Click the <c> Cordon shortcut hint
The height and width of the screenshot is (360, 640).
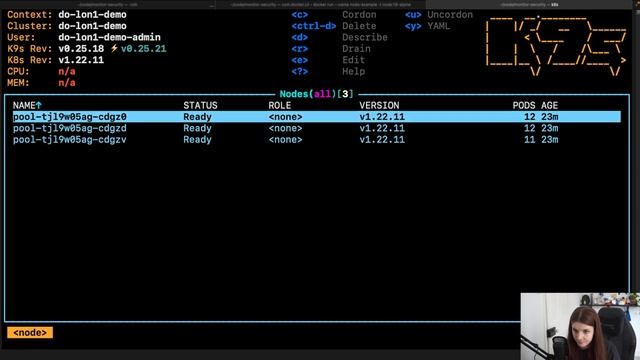(x=334, y=15)
